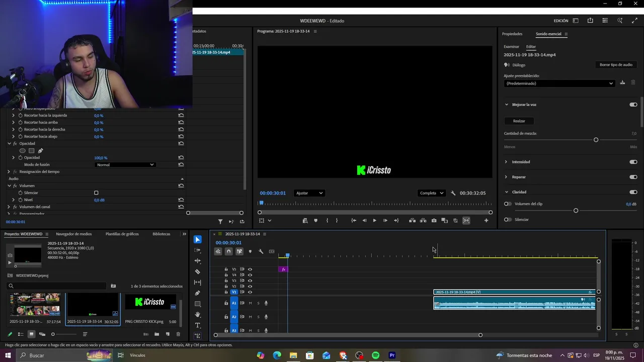
Task: Expand the Reparar section chevron
Action: point(506,177)
